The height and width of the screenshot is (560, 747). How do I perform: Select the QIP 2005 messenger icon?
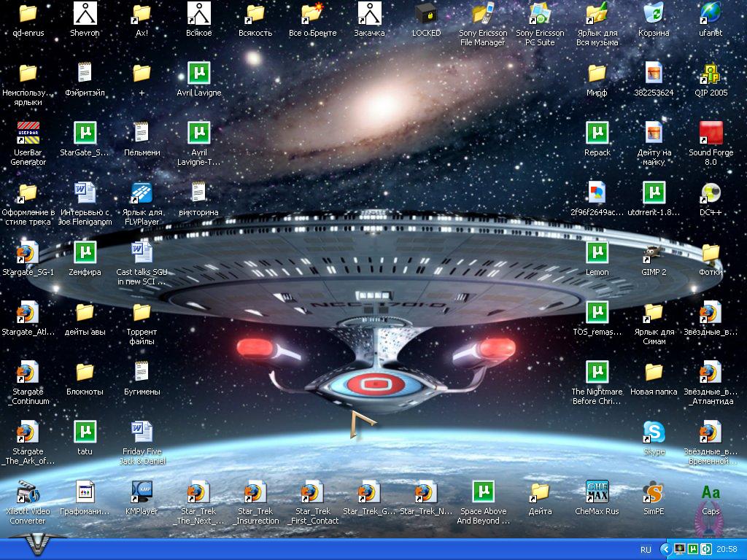[711, 74]
